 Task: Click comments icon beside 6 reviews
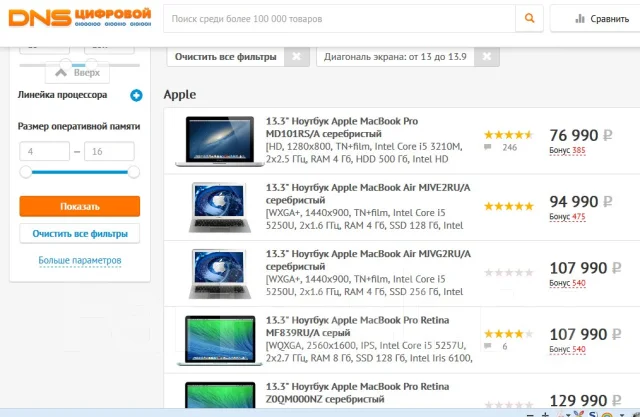click(487, 346)
